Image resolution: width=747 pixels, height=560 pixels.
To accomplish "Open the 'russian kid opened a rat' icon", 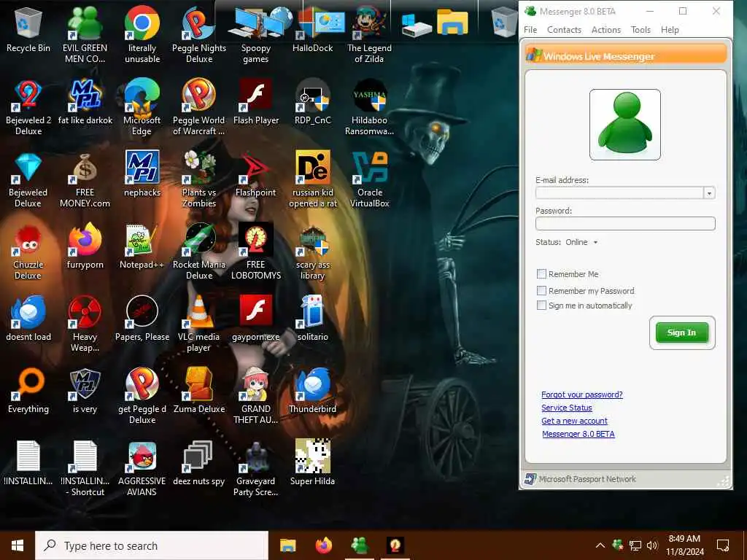I will click(x=312, y=180).
